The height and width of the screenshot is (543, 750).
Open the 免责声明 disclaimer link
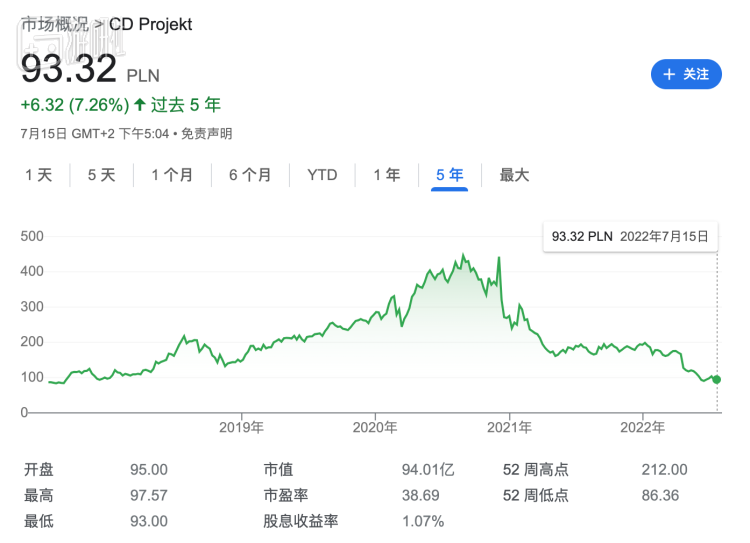coord(207,133)
